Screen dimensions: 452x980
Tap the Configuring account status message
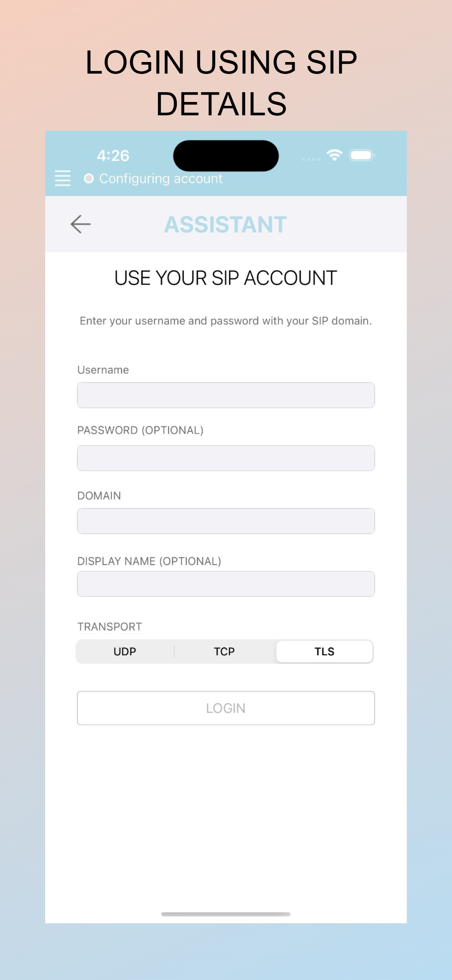click(161, 178)
